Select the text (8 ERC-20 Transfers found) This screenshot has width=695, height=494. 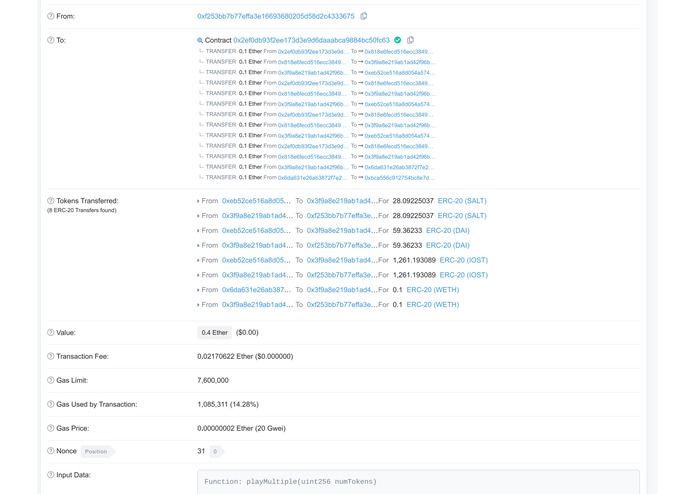tap(82, 210)
